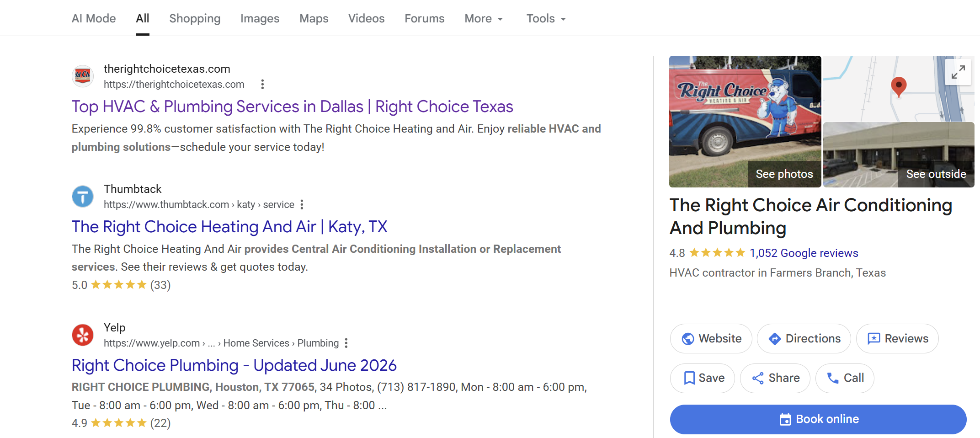Image resolution: width=980 pixels, height=438 pixels.
Task: Click the phone handset icon
Action: pos(833,378)
